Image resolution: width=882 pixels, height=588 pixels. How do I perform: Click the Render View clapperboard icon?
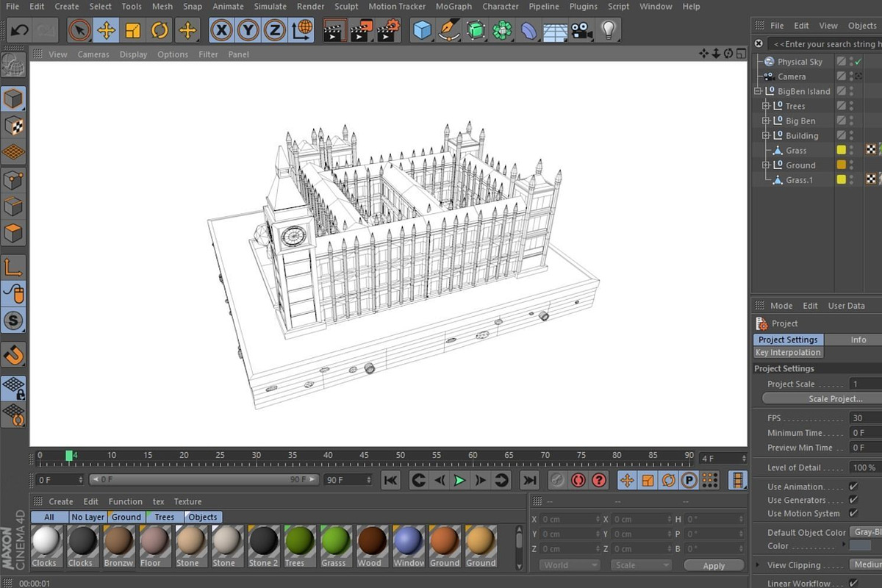pyautogui.click(x=334, y=30)
